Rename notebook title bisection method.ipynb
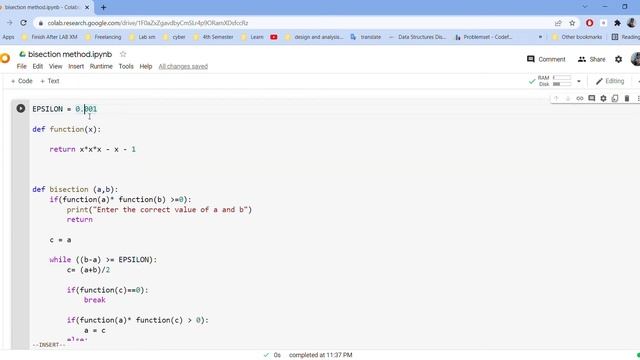 [x=70, y=54]
